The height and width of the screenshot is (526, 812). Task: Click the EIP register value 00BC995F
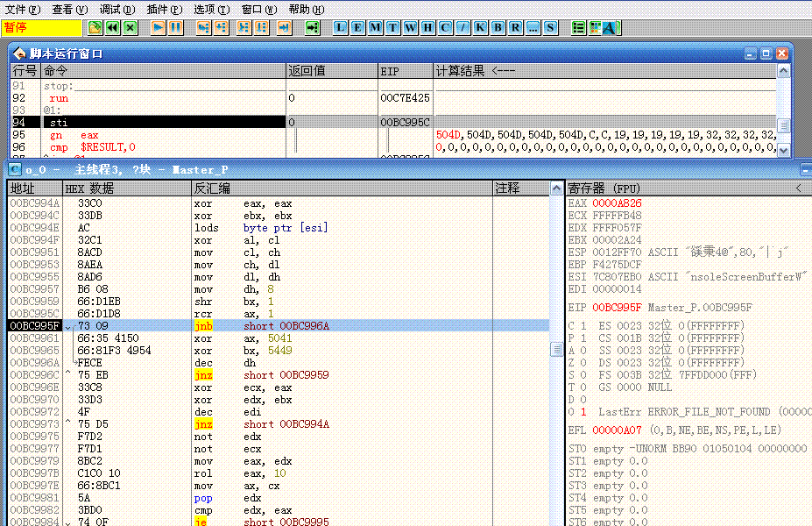point(617,308)
